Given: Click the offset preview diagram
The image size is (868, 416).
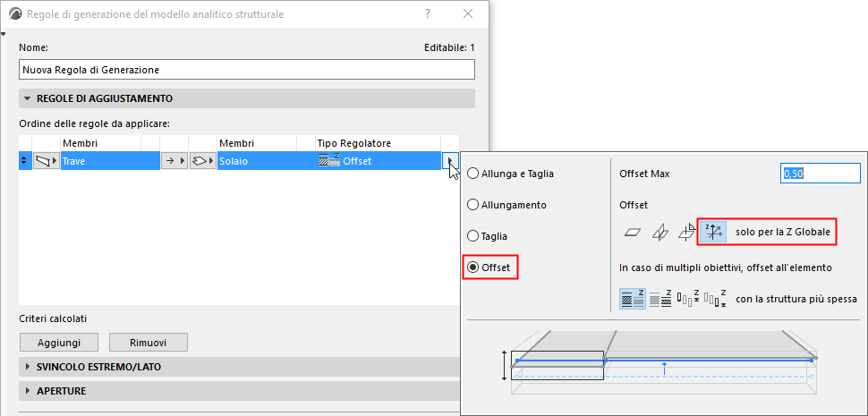Looking at the screenshot, I should coord(660,362).
